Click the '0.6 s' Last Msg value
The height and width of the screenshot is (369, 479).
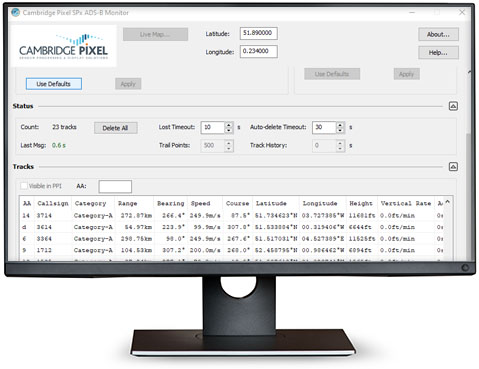coord(59,145)
